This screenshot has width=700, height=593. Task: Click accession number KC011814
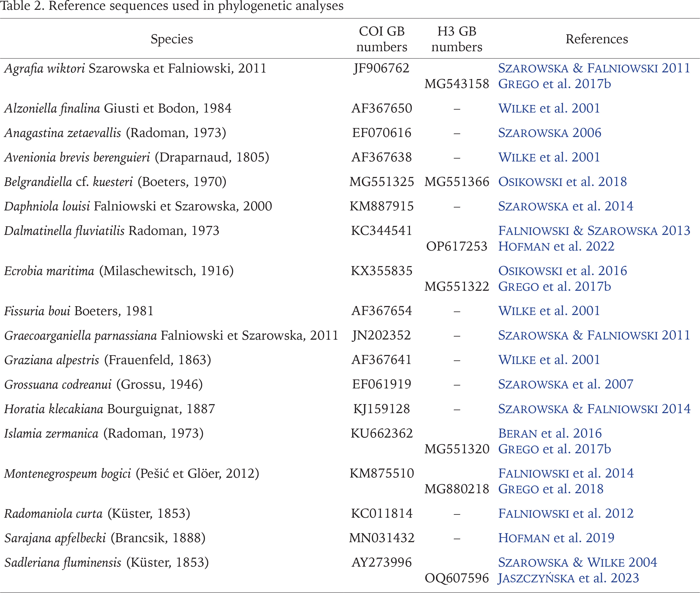pyautogui.click(x=381, y=513)
